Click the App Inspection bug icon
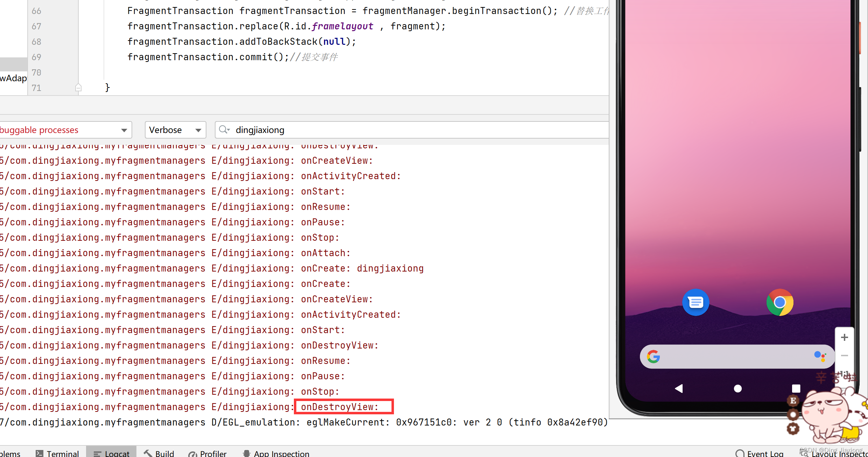This screenshot has height=457, width=868. click(x=246, y=454)
